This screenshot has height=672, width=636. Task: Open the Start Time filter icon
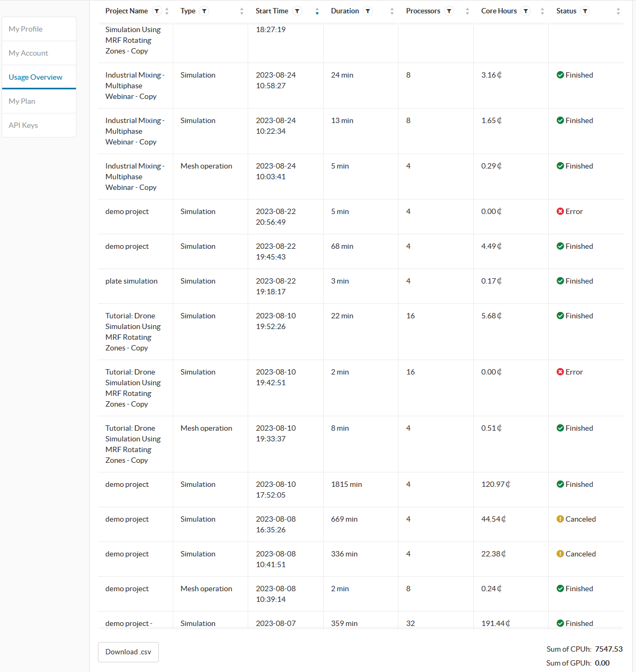(x=297, y=11)
